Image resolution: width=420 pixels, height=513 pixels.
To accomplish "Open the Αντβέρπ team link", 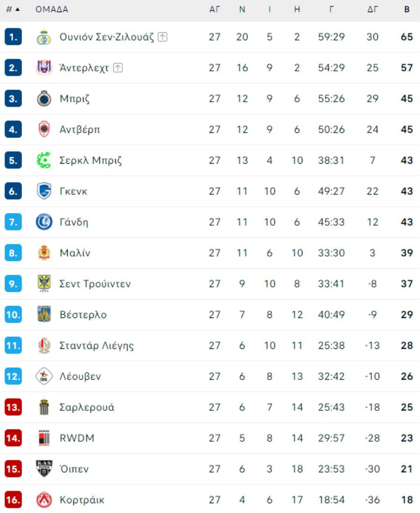I will click(79, 130).
